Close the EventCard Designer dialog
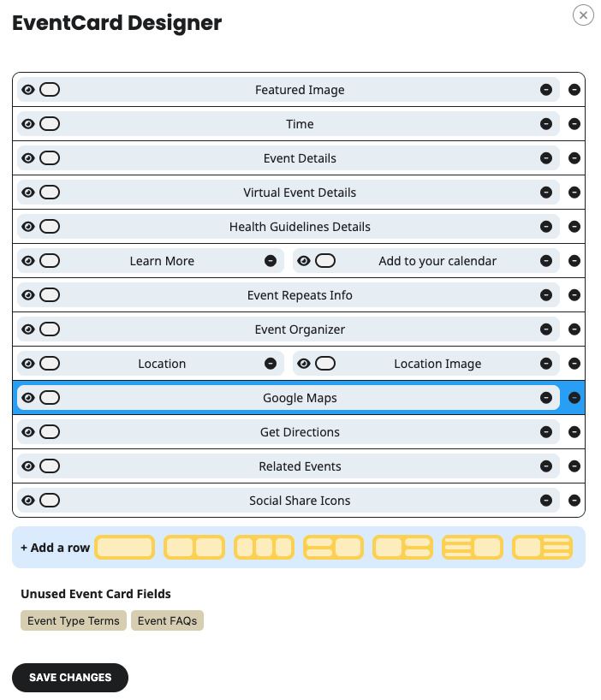601x700 pixels. (x=583, y=15)
